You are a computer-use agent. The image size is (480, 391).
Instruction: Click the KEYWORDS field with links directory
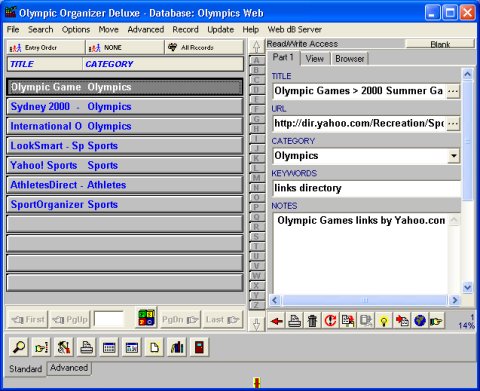pos(366,188)
